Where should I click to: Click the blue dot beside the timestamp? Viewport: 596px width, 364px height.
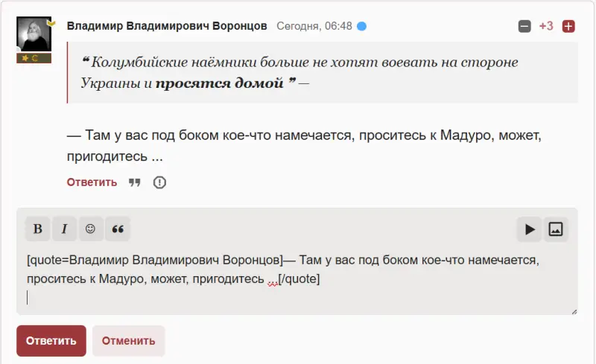pos(361,26)
